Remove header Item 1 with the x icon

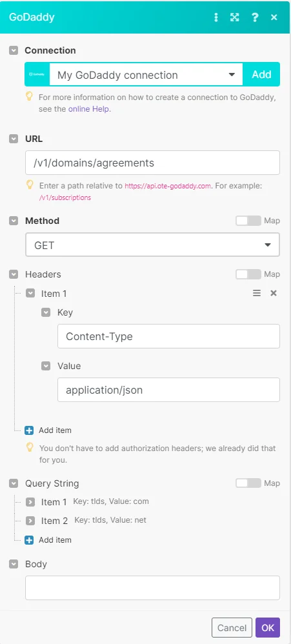click(274, 293)
